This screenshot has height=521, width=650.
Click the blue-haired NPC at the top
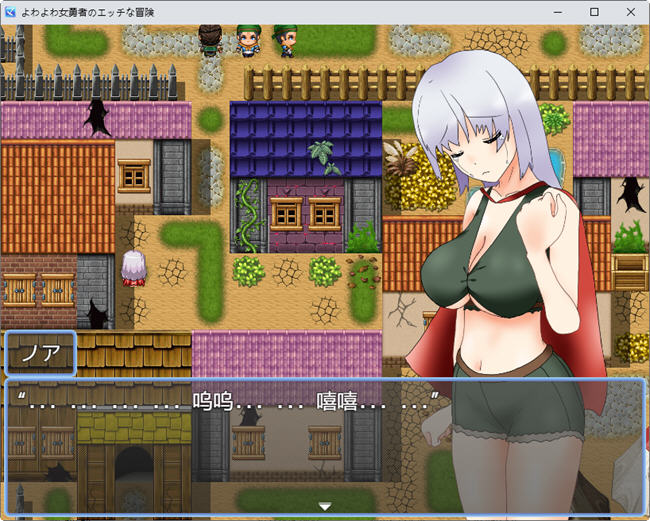click(x=247, y=40)
